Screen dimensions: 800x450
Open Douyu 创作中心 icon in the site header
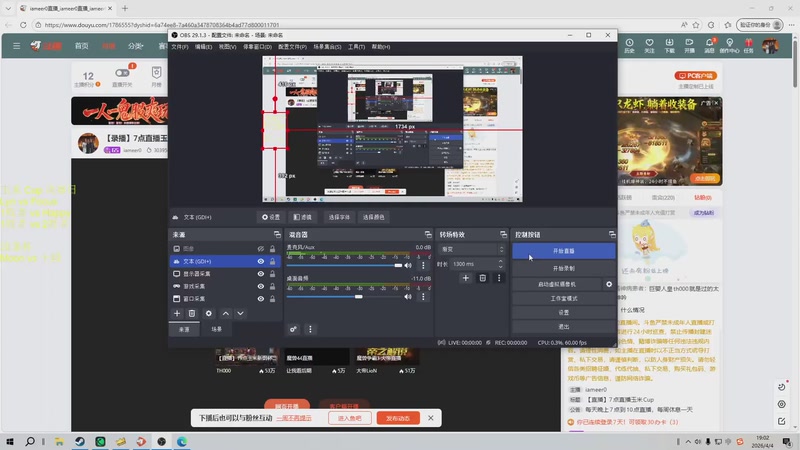[730, 45]
